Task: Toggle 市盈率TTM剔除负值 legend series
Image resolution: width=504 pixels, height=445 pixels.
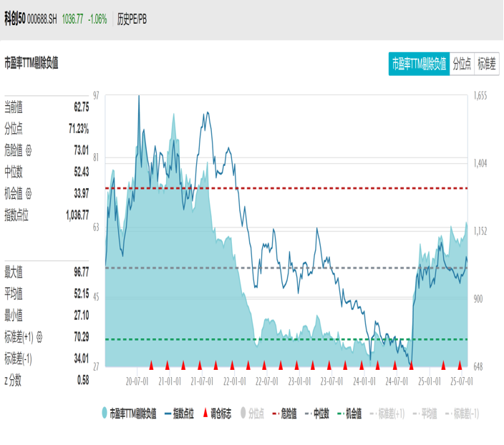Action: pyautogui.click(x=129, y=414)
